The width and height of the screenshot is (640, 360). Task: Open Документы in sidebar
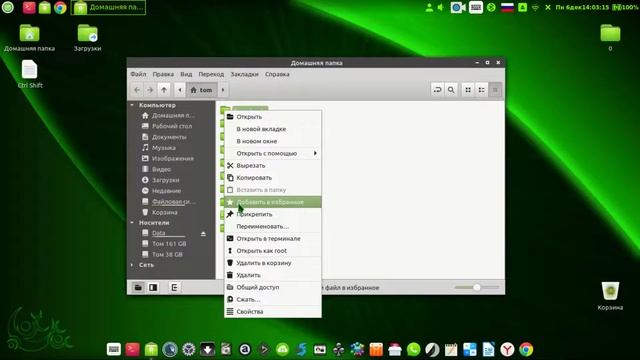tap(169, 137)
